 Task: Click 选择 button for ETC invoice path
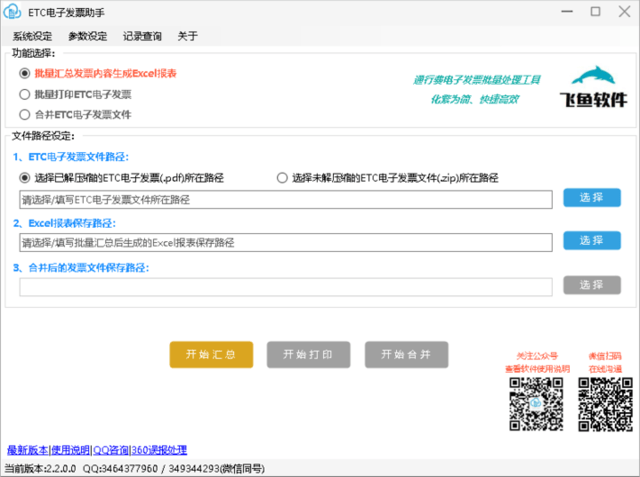(x=592, y=197)
